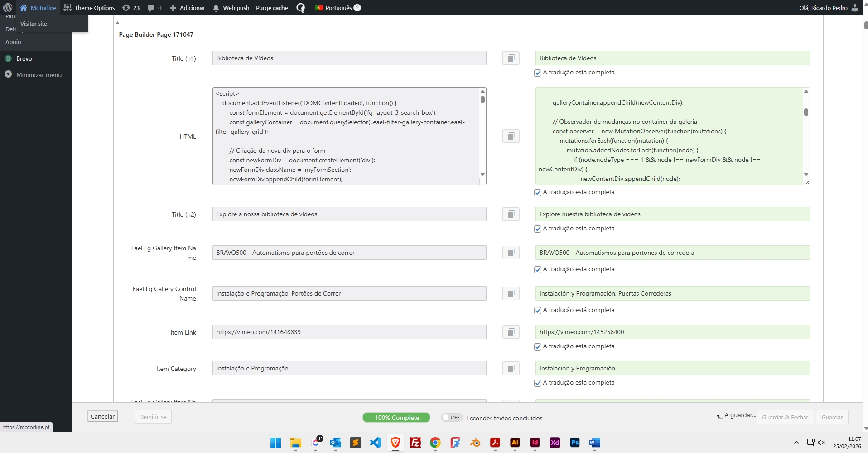Open FileZilla from taskbar
The width and height of the screenshot is (868, 453).
[x=415, y=443]
